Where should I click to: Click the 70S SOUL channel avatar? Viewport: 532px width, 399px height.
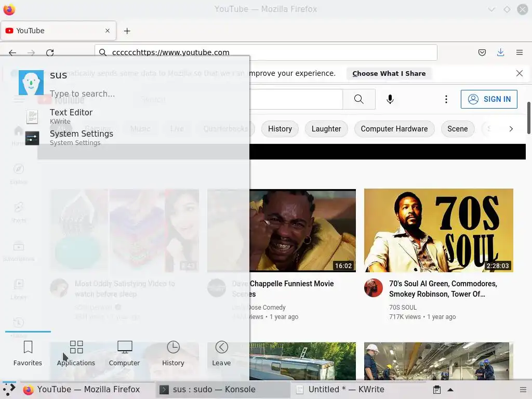pyautogui.click(x=373, y=288)
